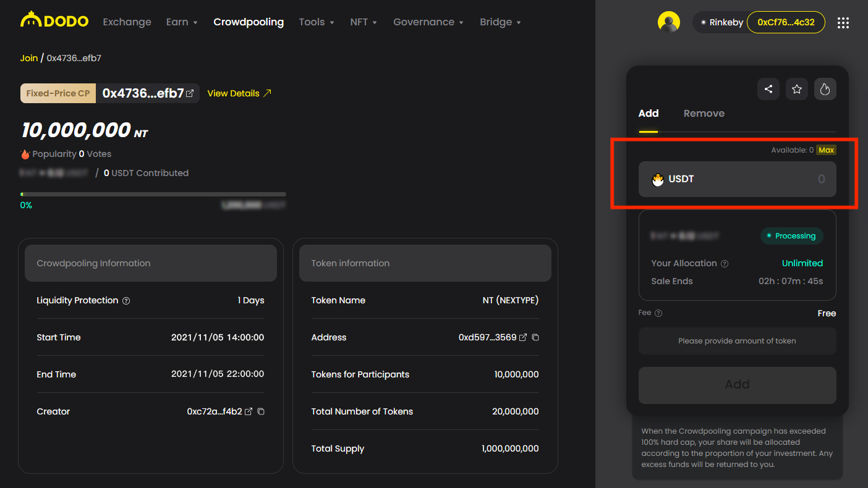Screen dimensions: 868x488
Task: Click the Please provide amount of token message
Action: coord(738,341)
